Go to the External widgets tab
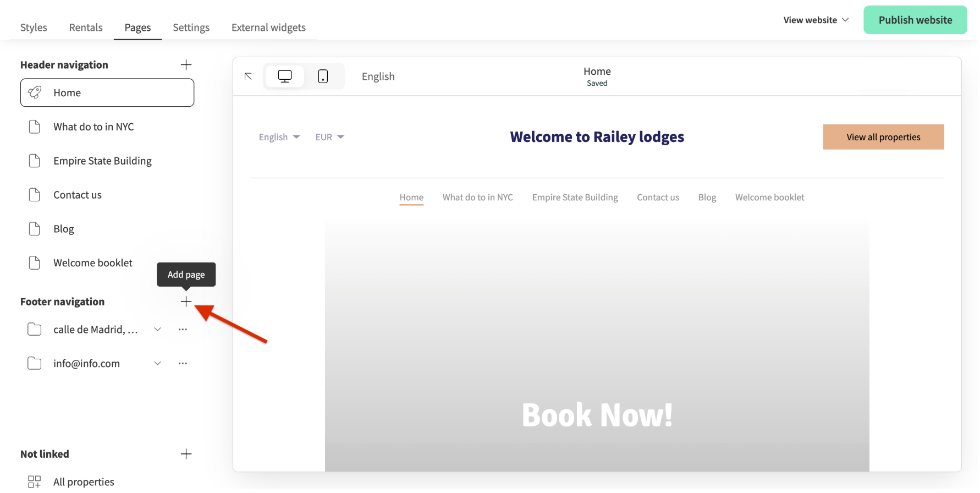The image size is (980, 493). point(268,28)
